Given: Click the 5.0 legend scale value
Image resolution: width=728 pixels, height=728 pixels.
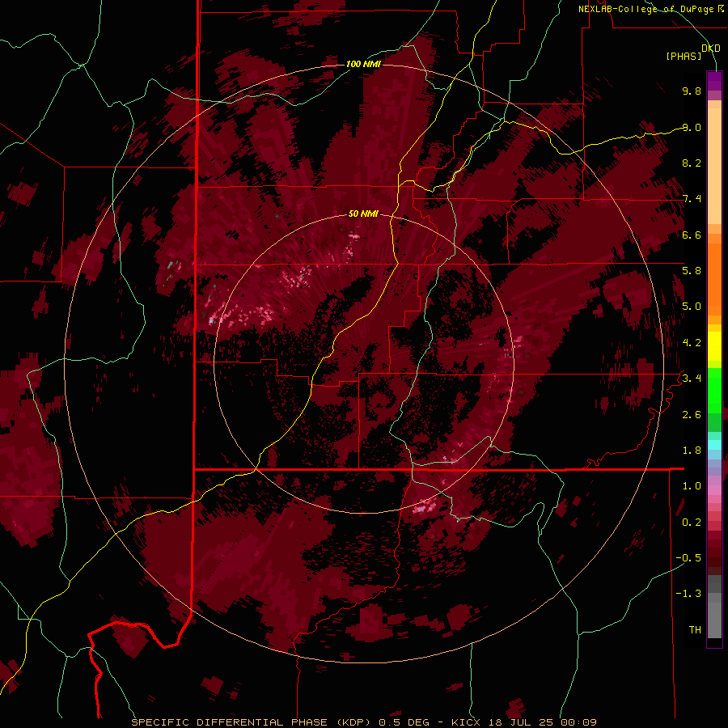Looking at the screenshot, I should click(692, 307).
